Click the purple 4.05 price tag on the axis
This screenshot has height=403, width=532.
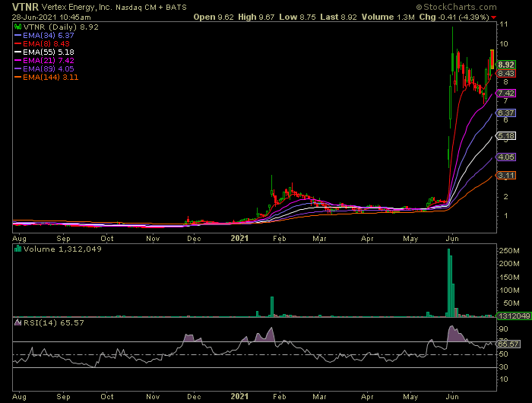[x=506, y=157]
